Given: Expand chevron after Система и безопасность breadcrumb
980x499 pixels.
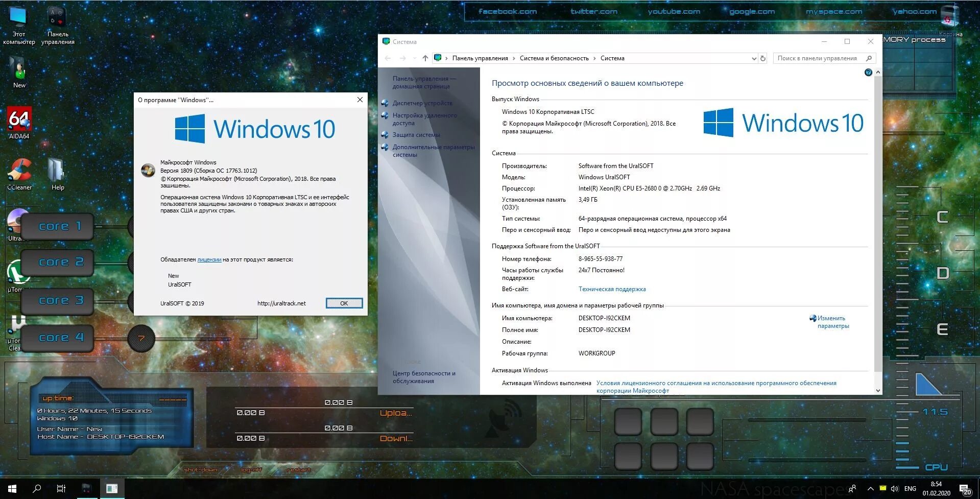Looking at the screenshot, I should [x=594, y=58].
